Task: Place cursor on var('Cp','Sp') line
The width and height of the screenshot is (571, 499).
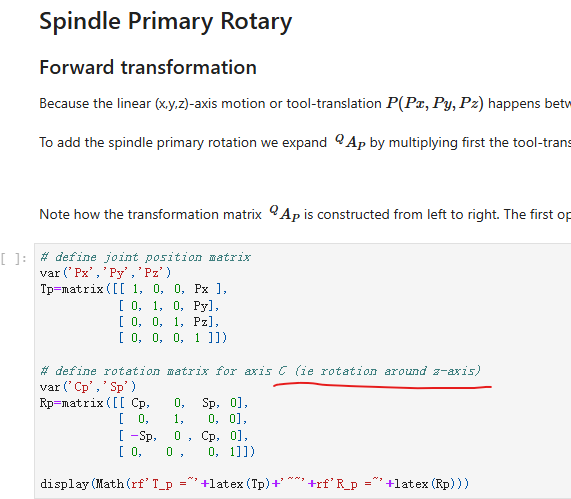Action: coord(88,386)
